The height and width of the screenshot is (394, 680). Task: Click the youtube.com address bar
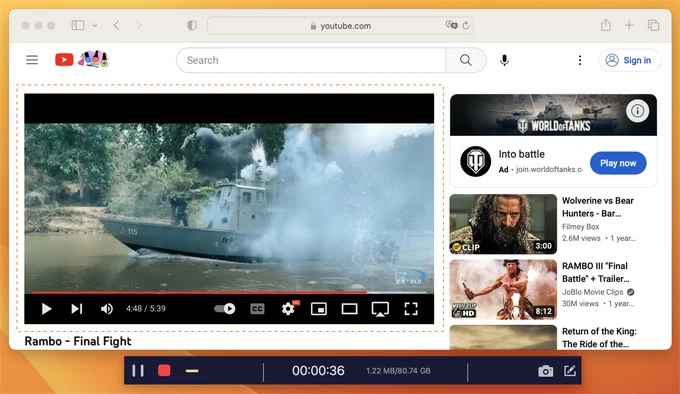pos(340,26)
